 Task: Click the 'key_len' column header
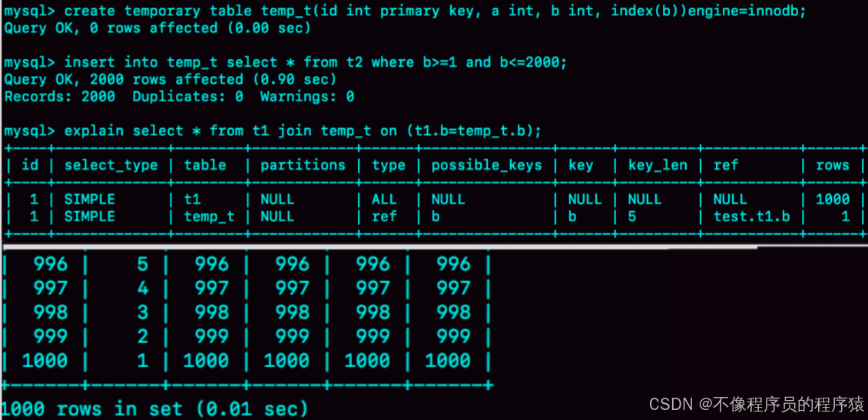point(658,165)
